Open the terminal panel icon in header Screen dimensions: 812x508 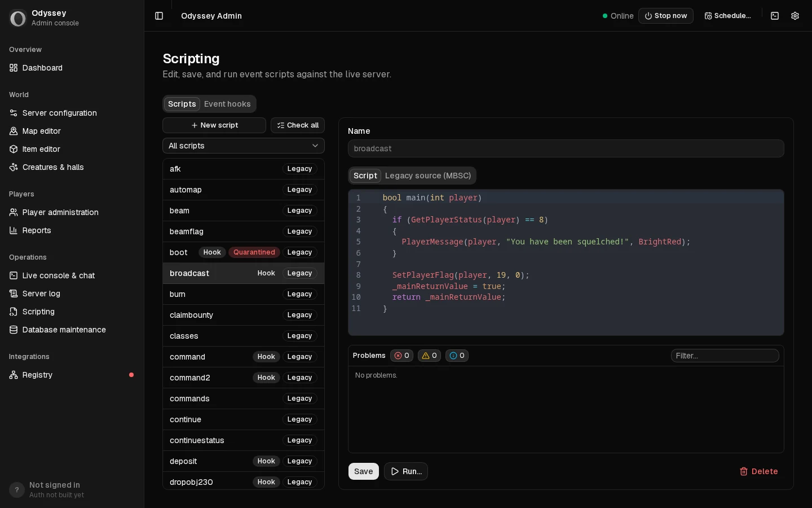775,16
